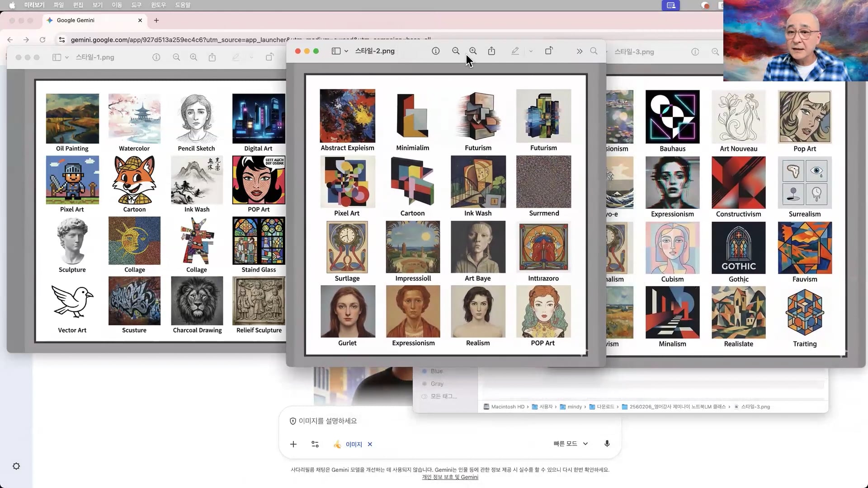
Task: Expand the overflow toolbar chevrons in 스타일-2.png
Action: pos(580,52)
